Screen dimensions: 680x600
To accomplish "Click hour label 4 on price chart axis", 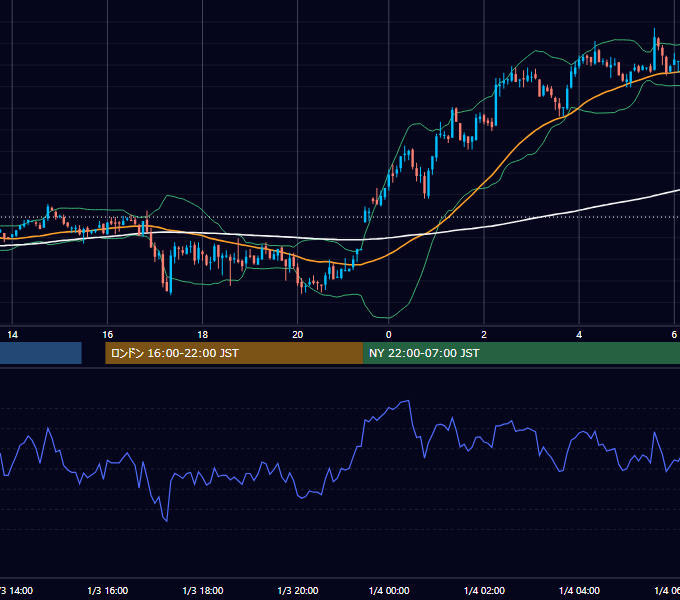I will tap(579, 335).
